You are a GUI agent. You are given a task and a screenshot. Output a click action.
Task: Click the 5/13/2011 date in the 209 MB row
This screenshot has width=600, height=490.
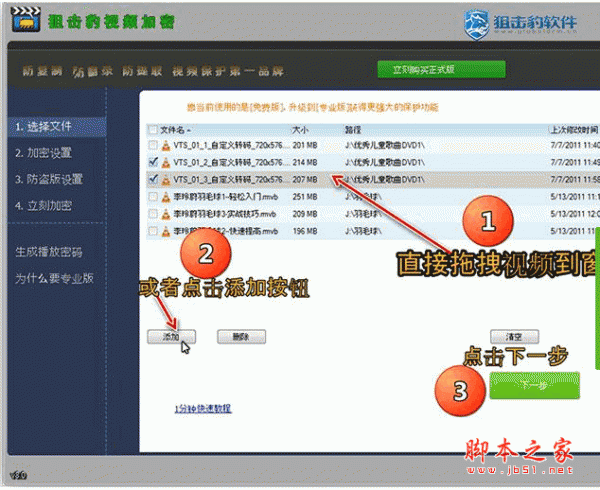pos(575,214)
